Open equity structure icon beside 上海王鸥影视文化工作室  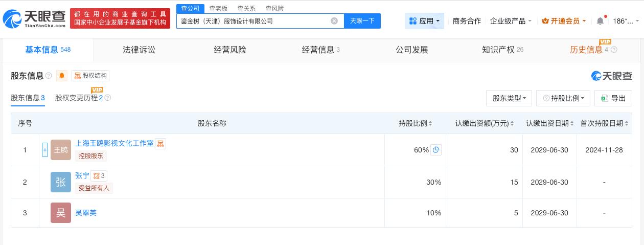point(160,143)
